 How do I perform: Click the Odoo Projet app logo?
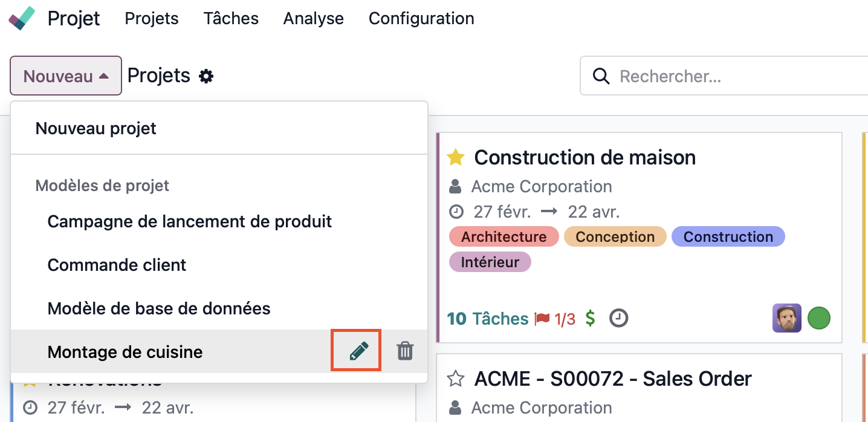point(22,18)
